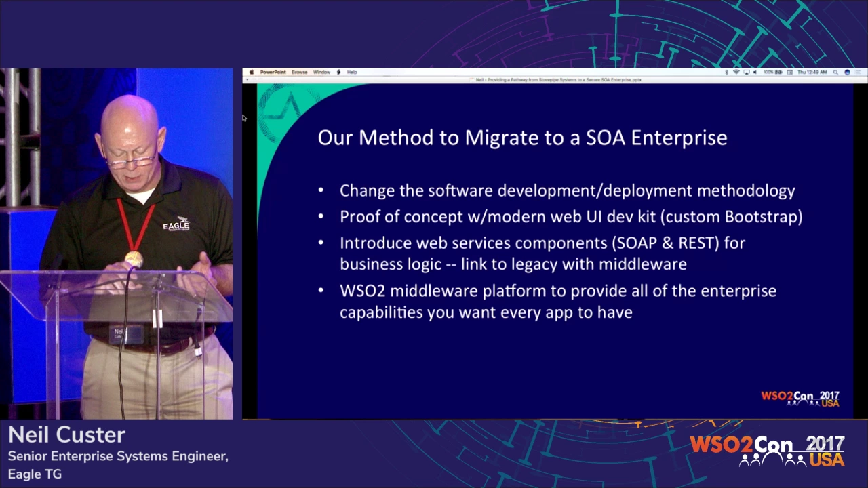This screenshot has height=488, width=868.
Task: Click bullet 'Proof of concept w/modern web UI'
Action: pos(571,217)
